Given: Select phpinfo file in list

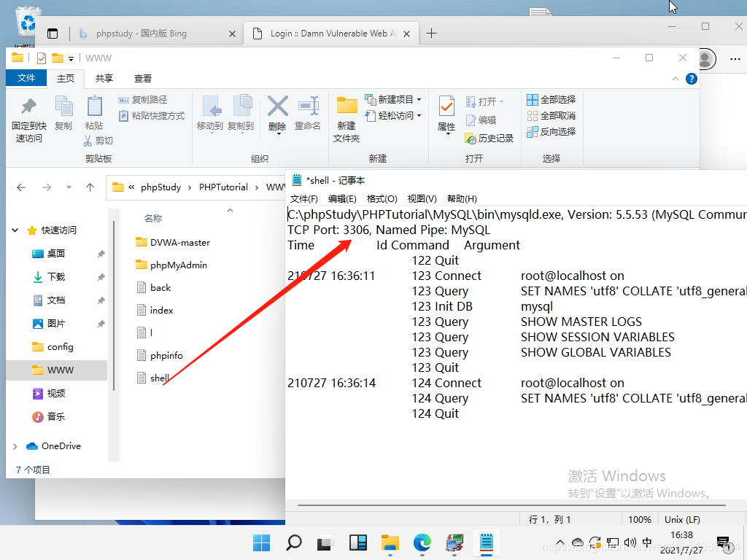Looking at the screenshot, I should click(160, 356).
